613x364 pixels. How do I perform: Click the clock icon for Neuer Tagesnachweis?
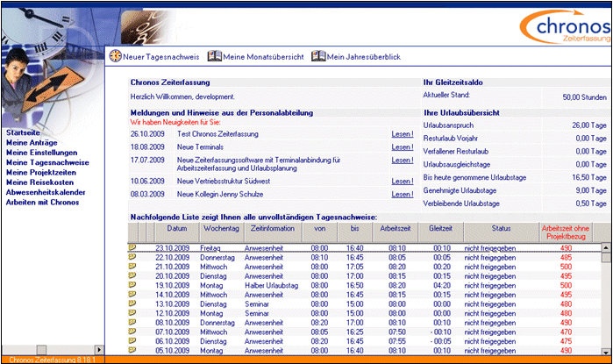click(x=116, y=56)
